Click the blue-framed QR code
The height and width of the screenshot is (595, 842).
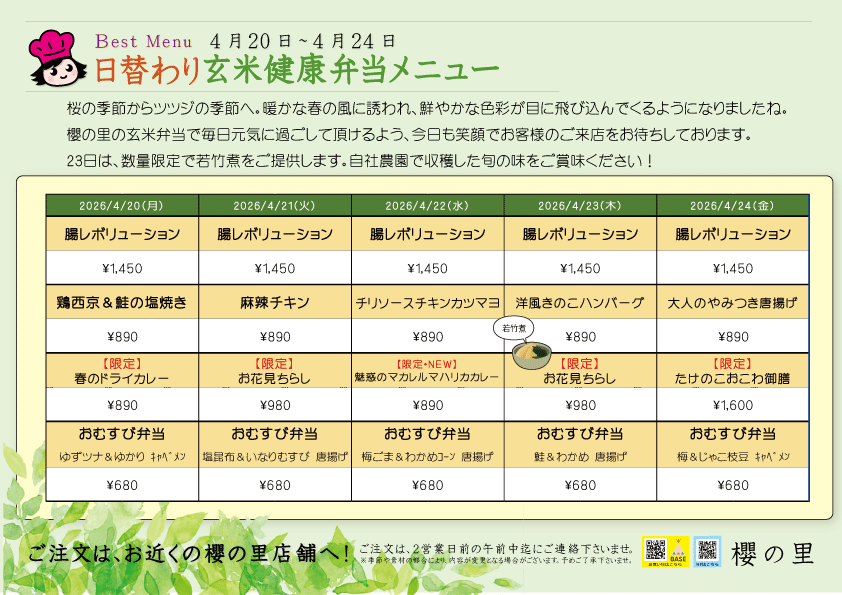pyautogui.click(x=707, y=550)
